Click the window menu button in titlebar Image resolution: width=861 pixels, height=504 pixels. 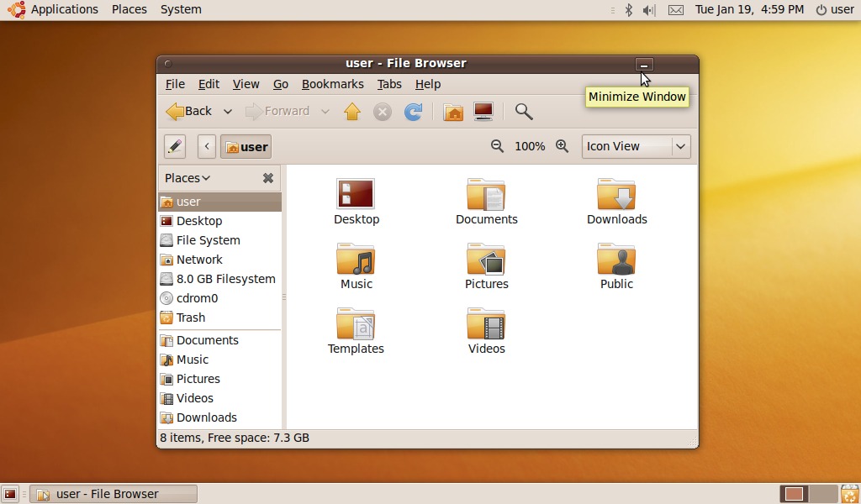click(x=168, y=64)
